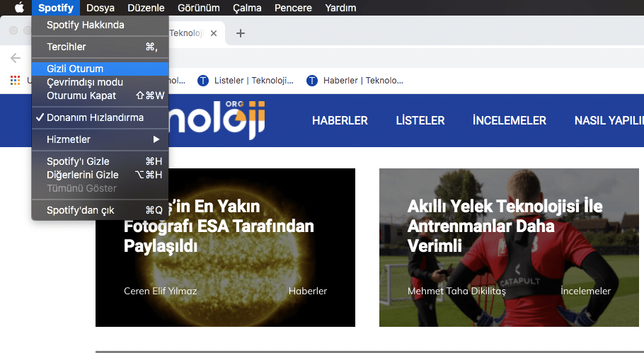Open the Düzenle menu
This screenshot has width=644, height=353.
tap(146, 7)
